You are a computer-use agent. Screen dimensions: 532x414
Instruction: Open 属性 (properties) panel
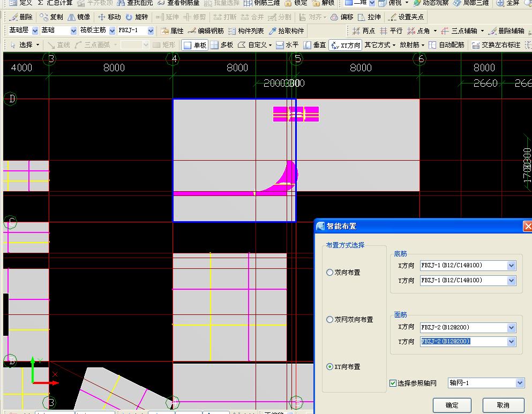(x=173, y=31)
